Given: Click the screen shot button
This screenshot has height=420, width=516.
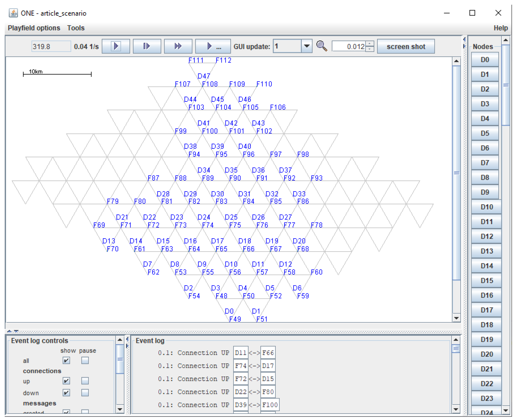Looking at the screenshot, I should (x=406, y=46).
